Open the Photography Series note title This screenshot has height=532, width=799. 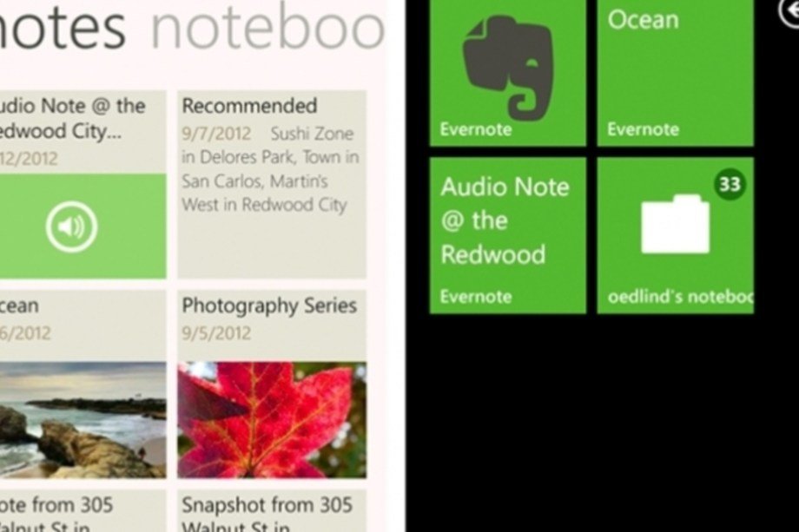(269, 305)
